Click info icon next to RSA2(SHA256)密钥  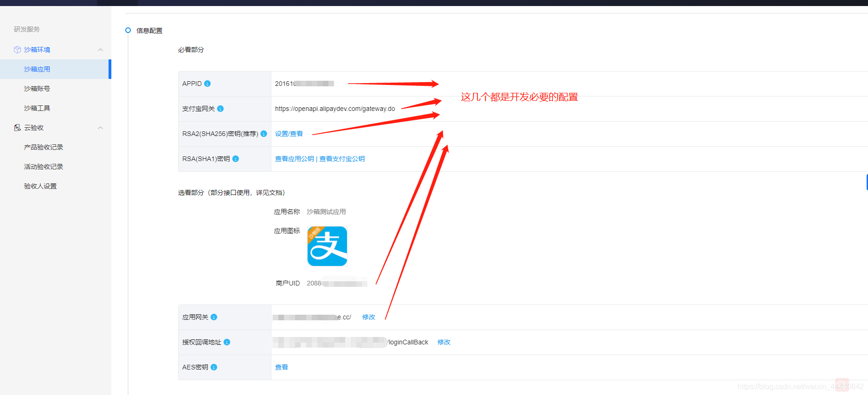click(x=264, y=134)
